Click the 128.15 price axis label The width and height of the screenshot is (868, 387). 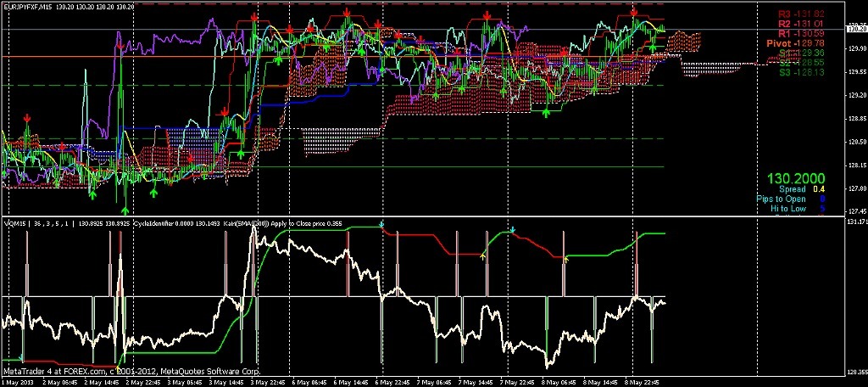856,165
